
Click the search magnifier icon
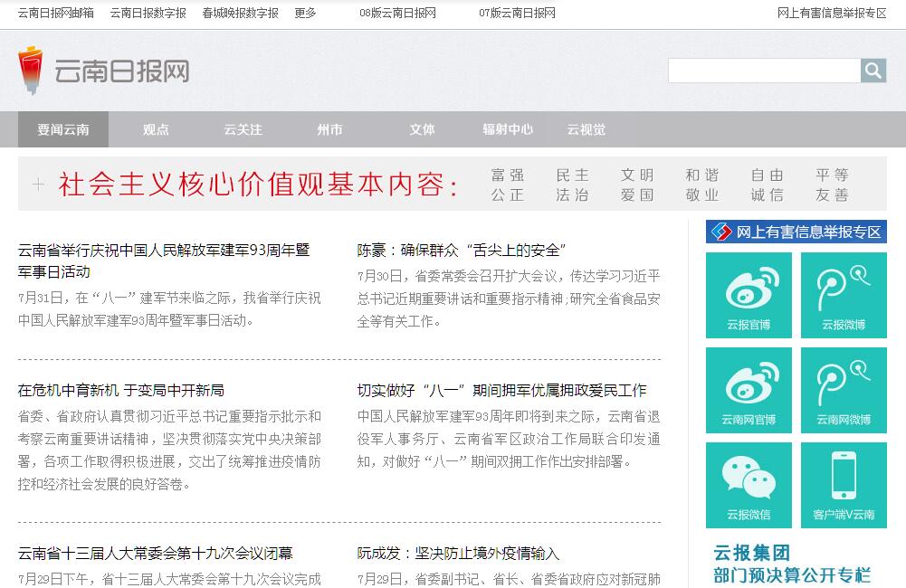[x=873, y=71]
